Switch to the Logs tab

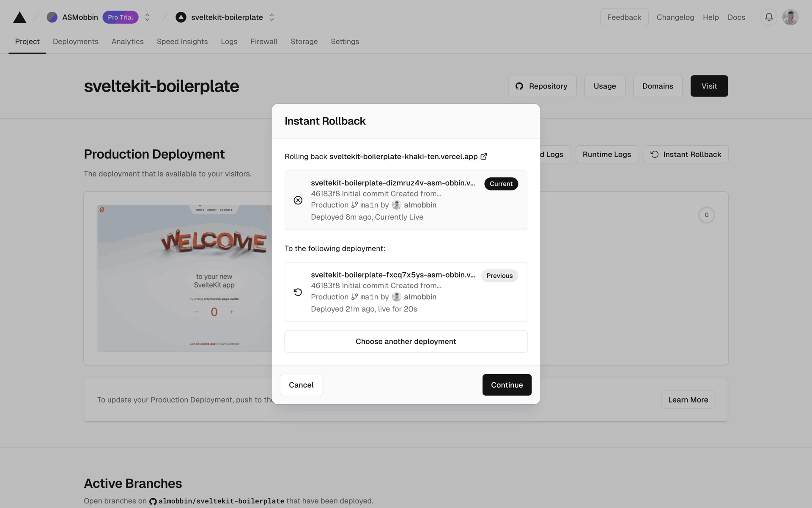point(229,41)
